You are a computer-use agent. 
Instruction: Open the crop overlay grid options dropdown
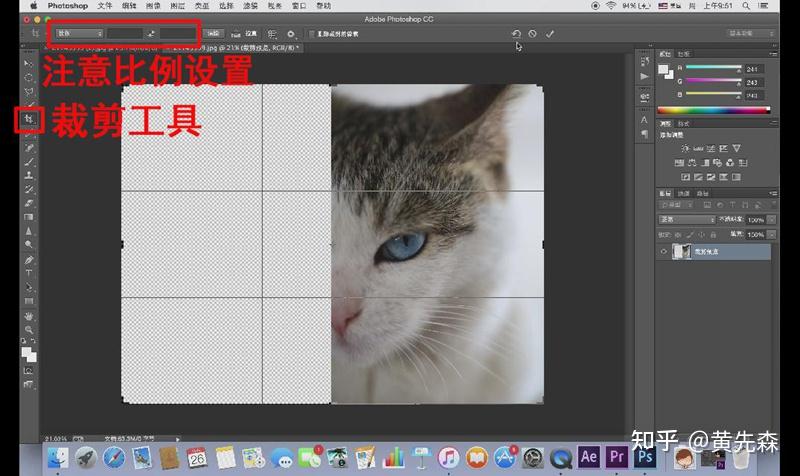(272, 34)
